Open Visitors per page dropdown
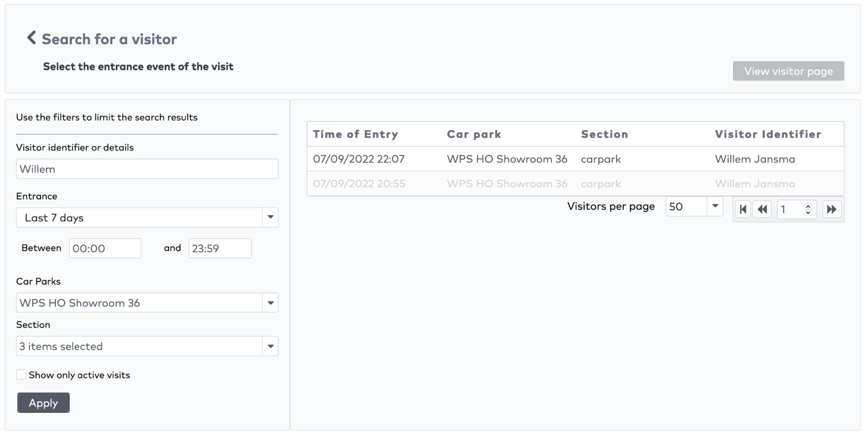Viewport: 868px width, 436px height. [715, 206]
